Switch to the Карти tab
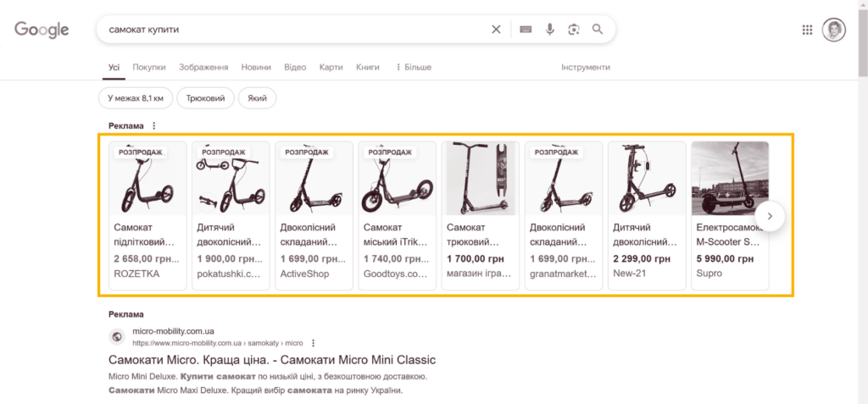The width and height of the screenshot is (868, 404). [x=331, y=67]
